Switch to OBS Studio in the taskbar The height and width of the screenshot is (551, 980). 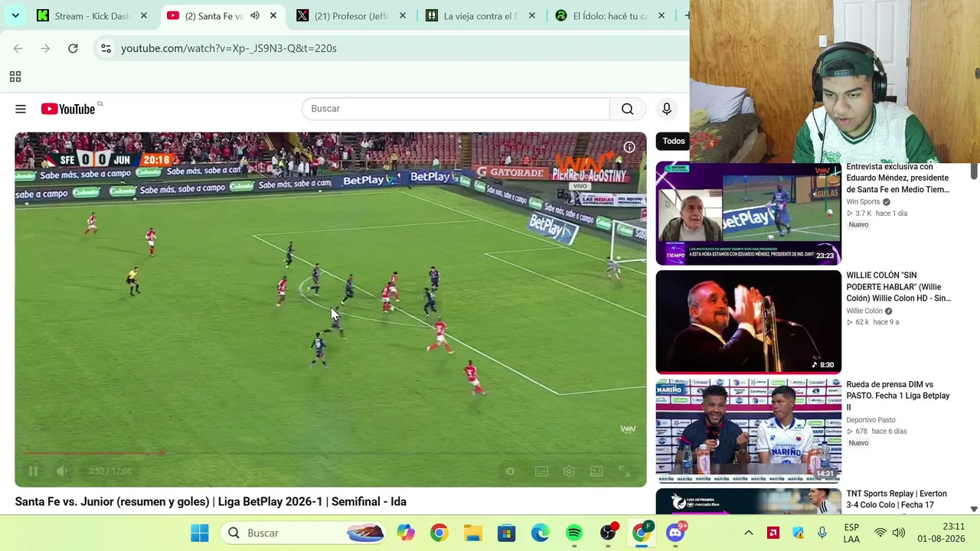point(608,533)
